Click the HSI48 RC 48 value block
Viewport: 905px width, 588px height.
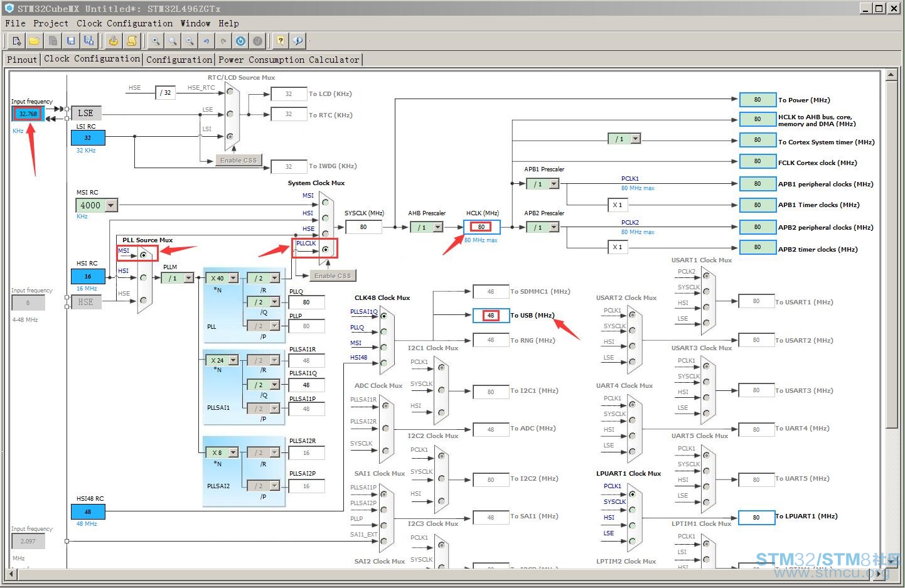point(88,511)
